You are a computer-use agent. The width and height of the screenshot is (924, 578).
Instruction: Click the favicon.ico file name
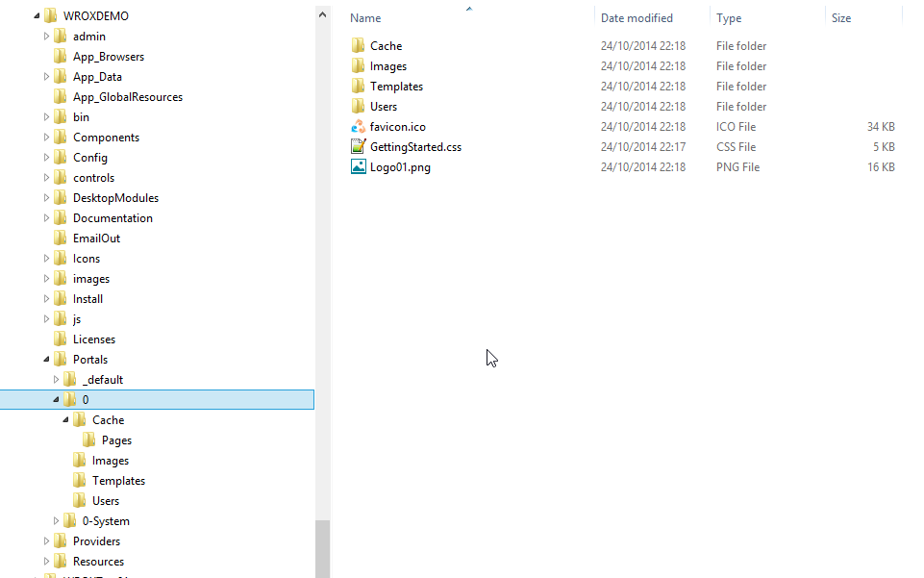398,127
